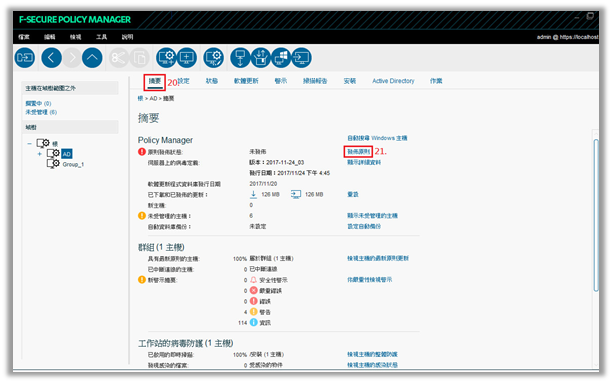Click the 發佈原則 link

coord(358,151)
